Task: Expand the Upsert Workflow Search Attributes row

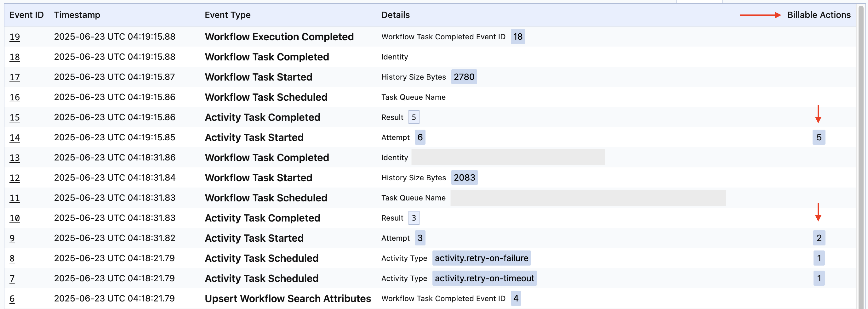Action: coord(288,298)
